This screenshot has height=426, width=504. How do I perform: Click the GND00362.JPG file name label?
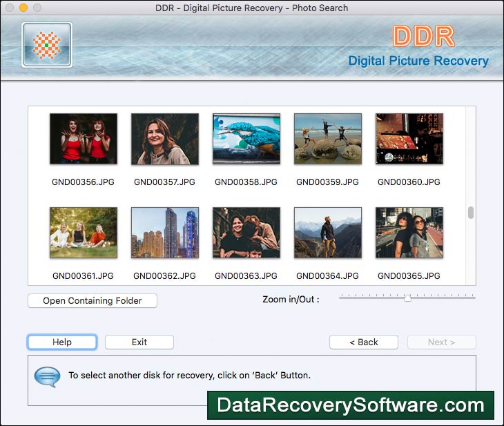[165, 276]
